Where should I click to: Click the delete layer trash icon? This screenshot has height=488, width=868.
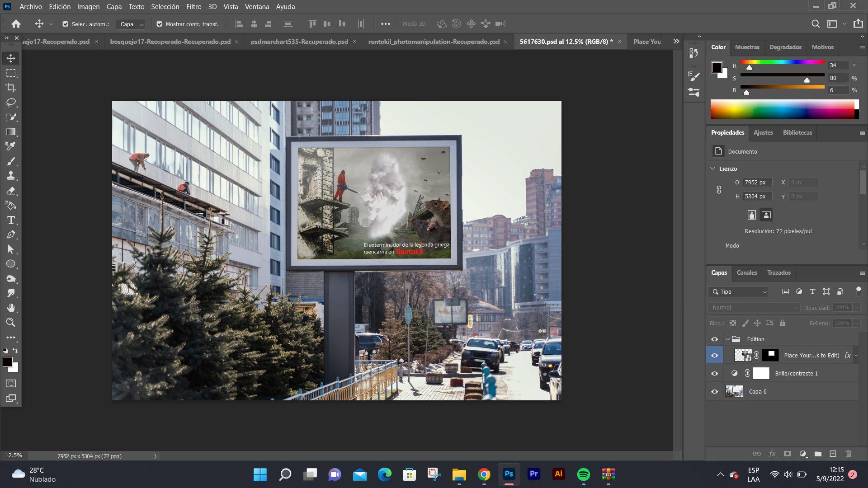[848, 454]
